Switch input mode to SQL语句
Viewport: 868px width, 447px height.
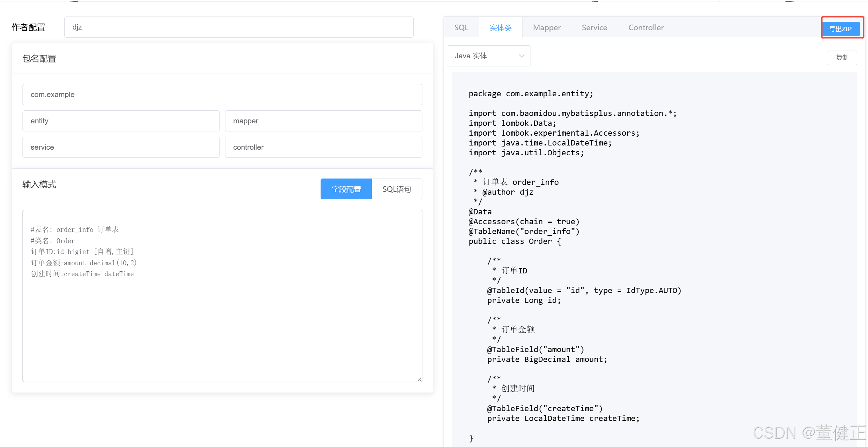(x=396, y=189)
